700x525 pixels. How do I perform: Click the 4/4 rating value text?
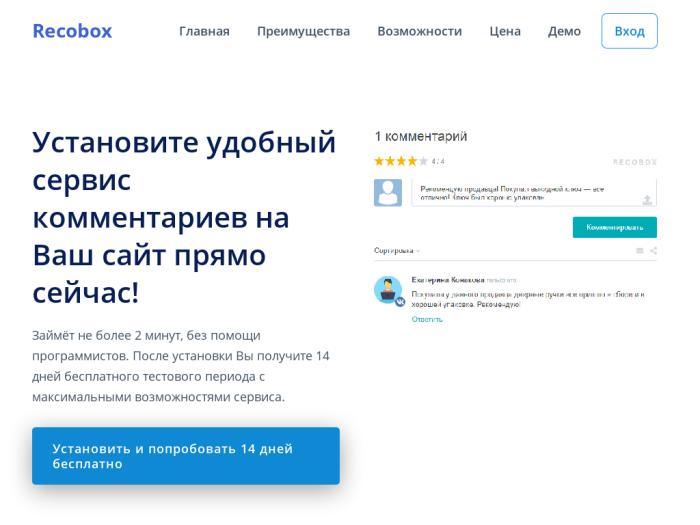coord(438,161)
